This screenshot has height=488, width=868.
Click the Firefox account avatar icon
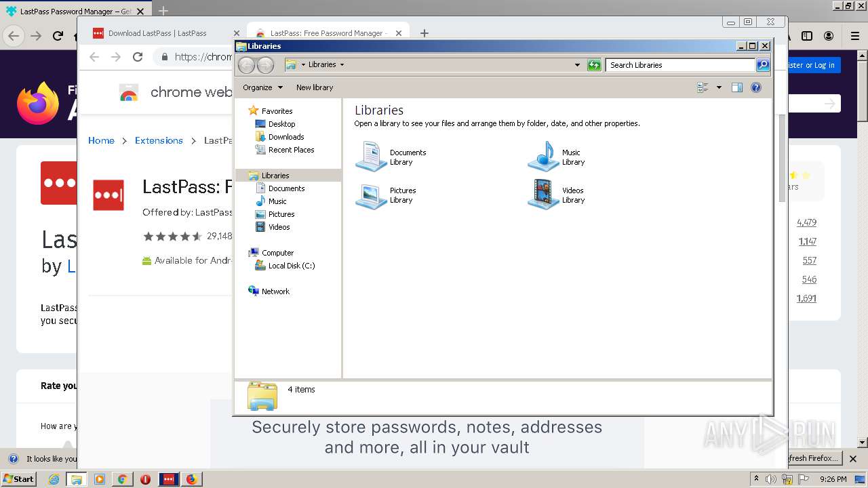tap(829, 36)
